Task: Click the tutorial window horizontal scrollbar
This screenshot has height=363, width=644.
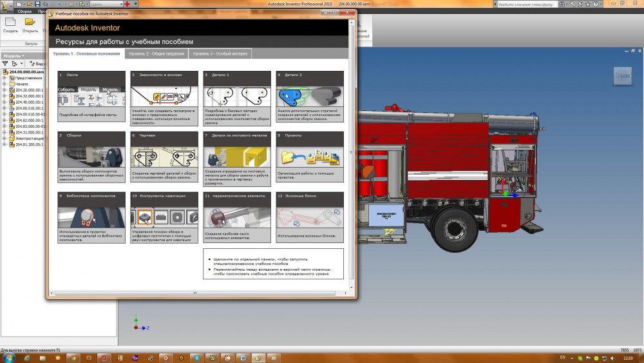Action: (x=196, y=293)
